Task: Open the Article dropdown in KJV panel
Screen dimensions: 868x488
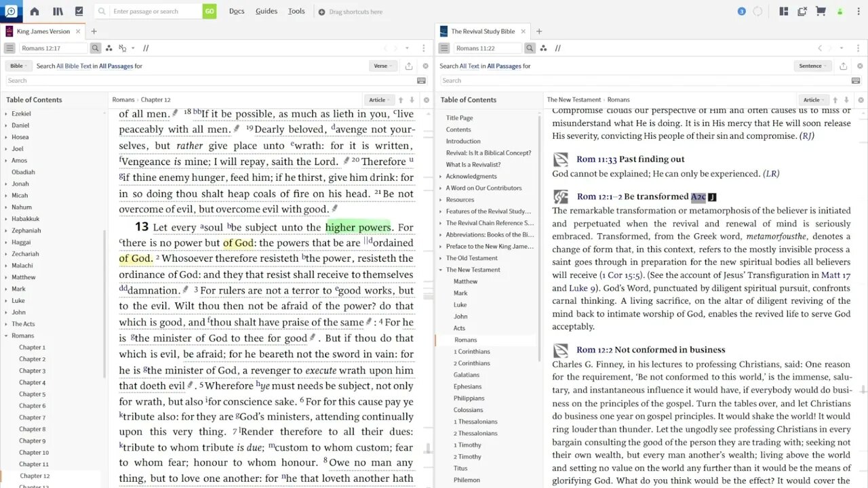Action: (x=380, y=100)
